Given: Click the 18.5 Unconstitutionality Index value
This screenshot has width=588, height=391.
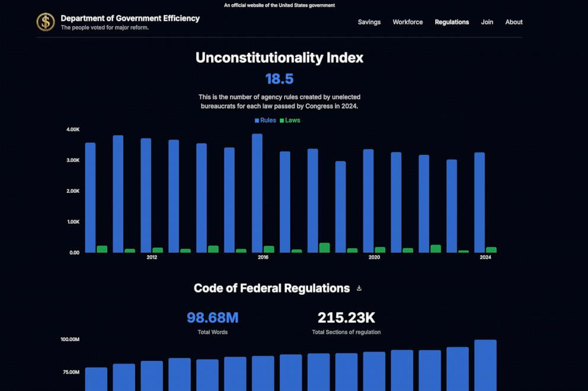Looking at the screenshot, I should click(279, 79).
